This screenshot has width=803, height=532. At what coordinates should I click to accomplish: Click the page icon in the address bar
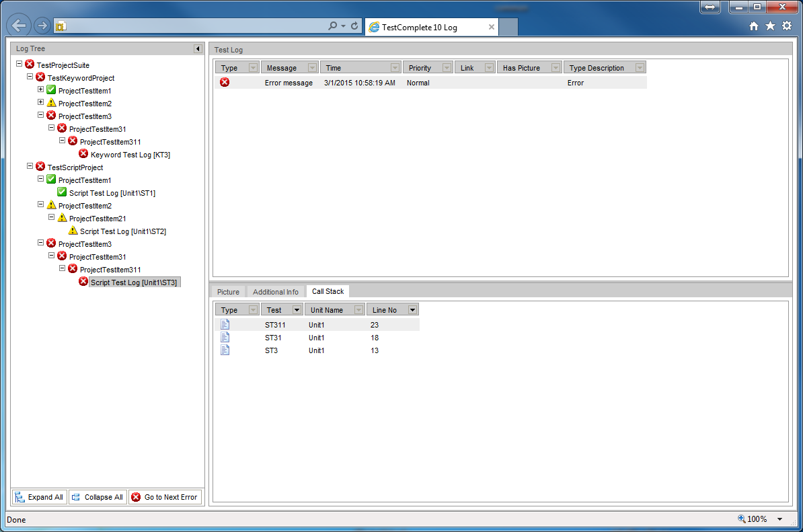(61, 26)
